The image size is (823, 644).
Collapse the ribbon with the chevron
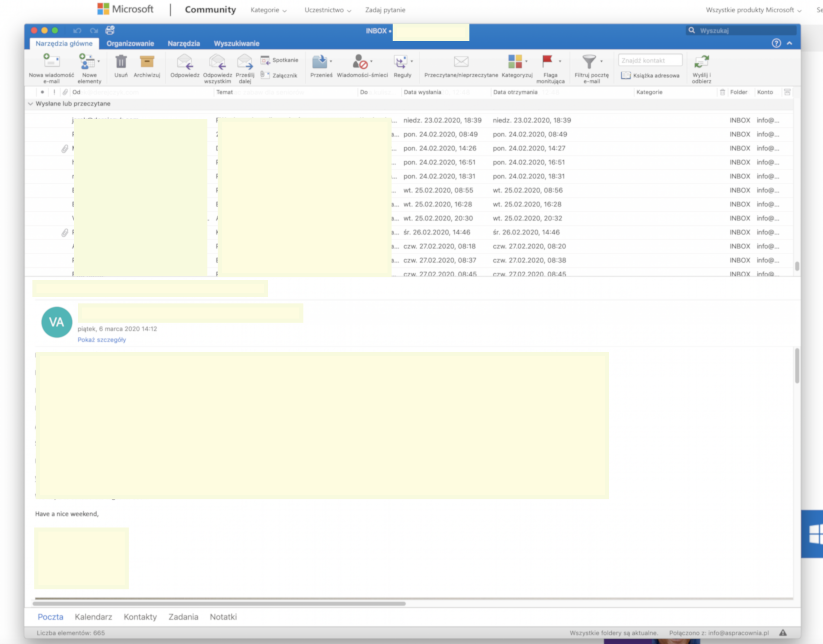coord(789,43)
